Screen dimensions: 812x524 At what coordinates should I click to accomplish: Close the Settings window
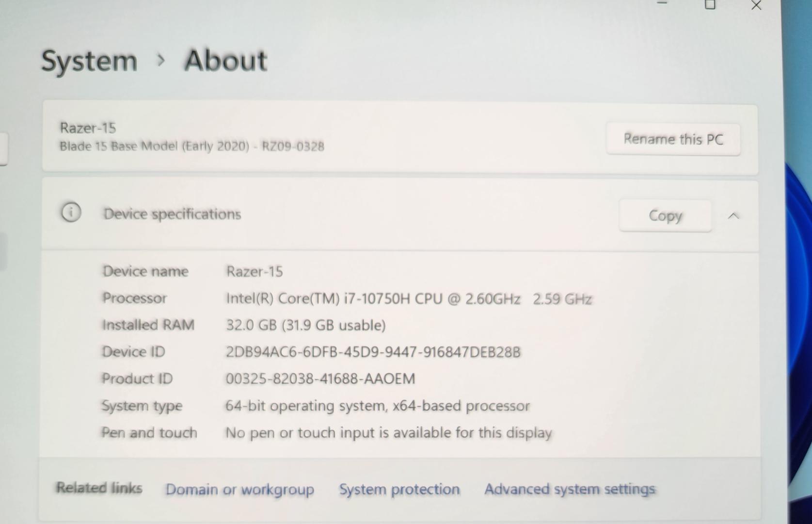click(756, 5)
